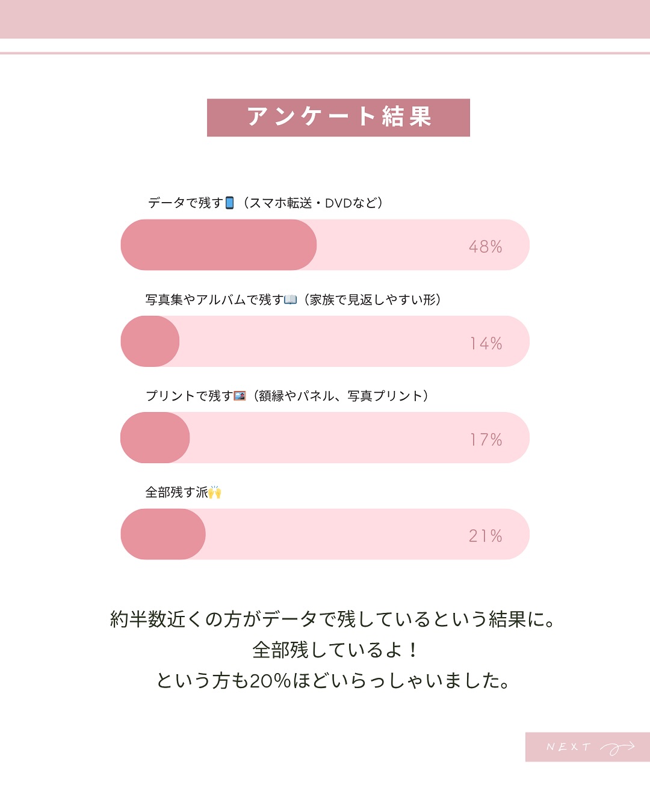Click the dark filled part of the 48% bar

tap(218, 245)
